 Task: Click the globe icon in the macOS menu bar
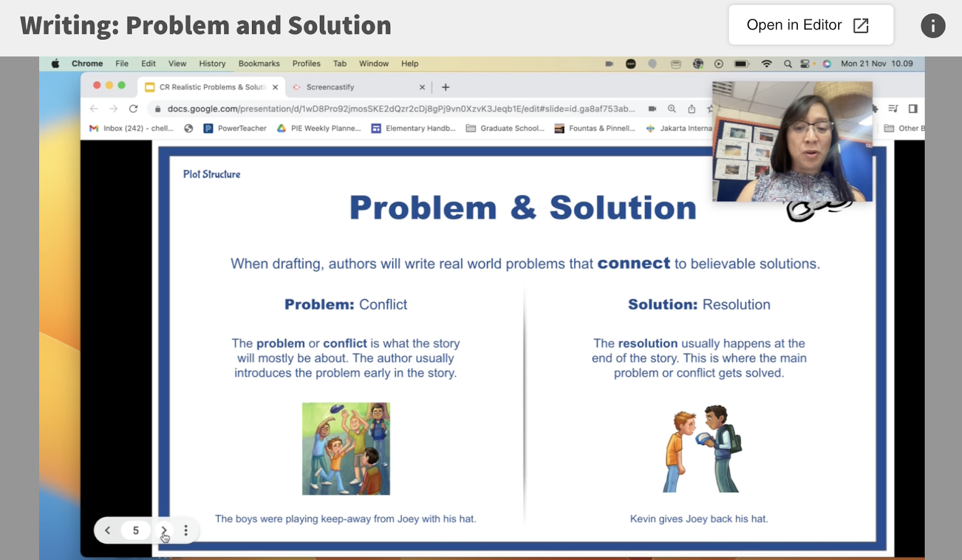point(698,64)
